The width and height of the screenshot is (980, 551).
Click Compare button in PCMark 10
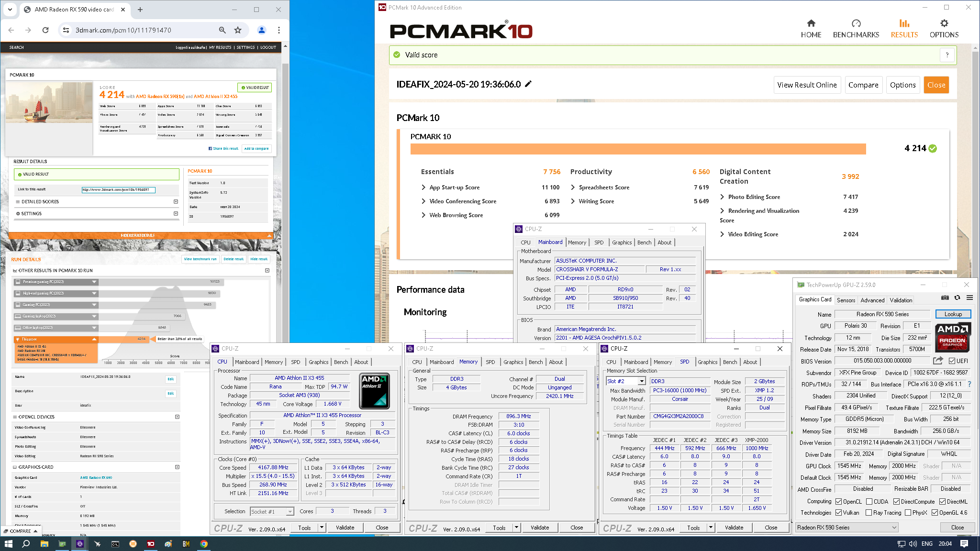tap(863, 85)
